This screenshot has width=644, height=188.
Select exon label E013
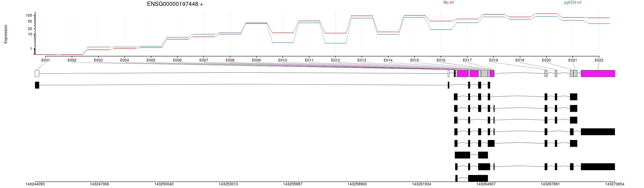click(x=362, y=60)
